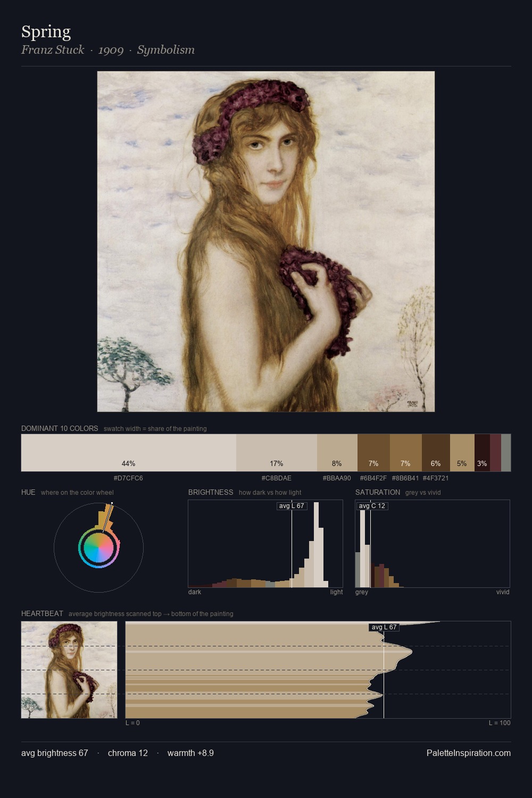This screenshot has height=798, width=532.
Task: Click the "grey" axis label under Saturation
Action: 362,592
